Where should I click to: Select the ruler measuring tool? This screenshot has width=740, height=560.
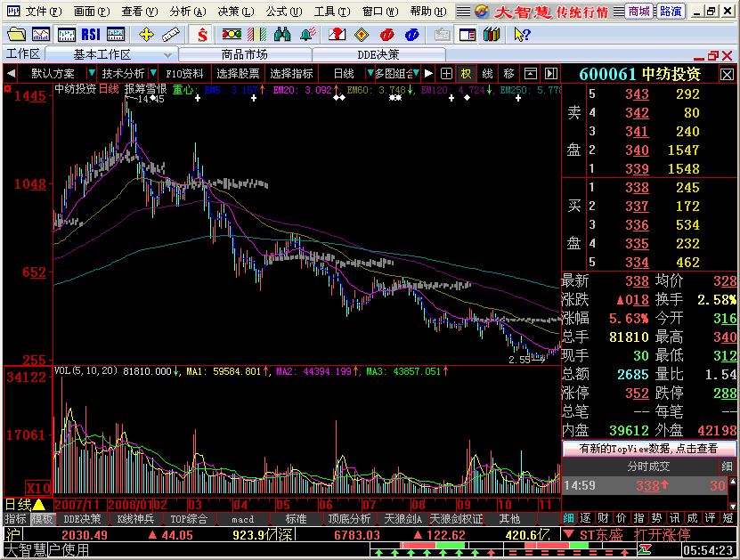(170, 35)
